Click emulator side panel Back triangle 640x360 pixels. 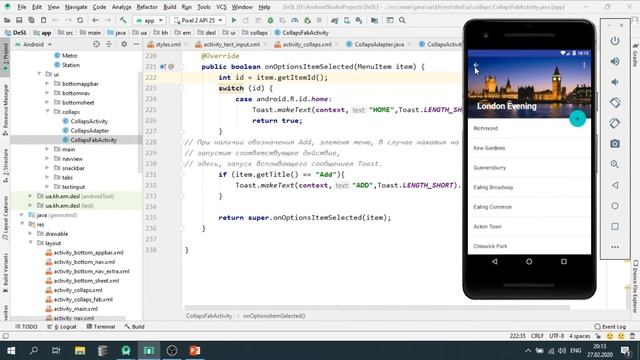[x=615, y=185]
